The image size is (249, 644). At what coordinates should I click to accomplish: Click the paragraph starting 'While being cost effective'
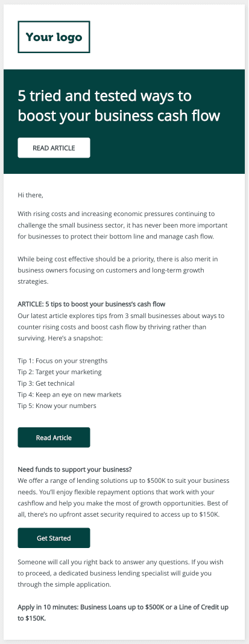pos(117,270)
